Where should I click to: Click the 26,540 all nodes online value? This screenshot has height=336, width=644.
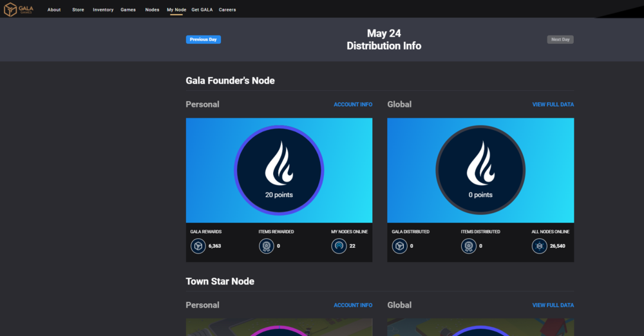coord(557,246)
